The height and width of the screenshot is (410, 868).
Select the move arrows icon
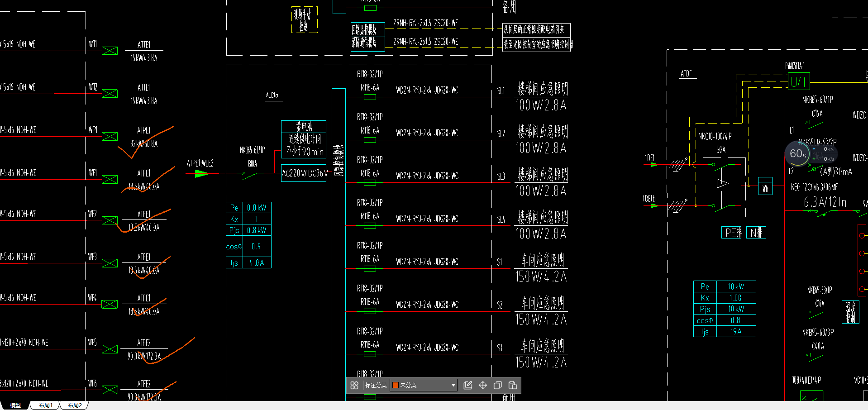tap(483, 385)
